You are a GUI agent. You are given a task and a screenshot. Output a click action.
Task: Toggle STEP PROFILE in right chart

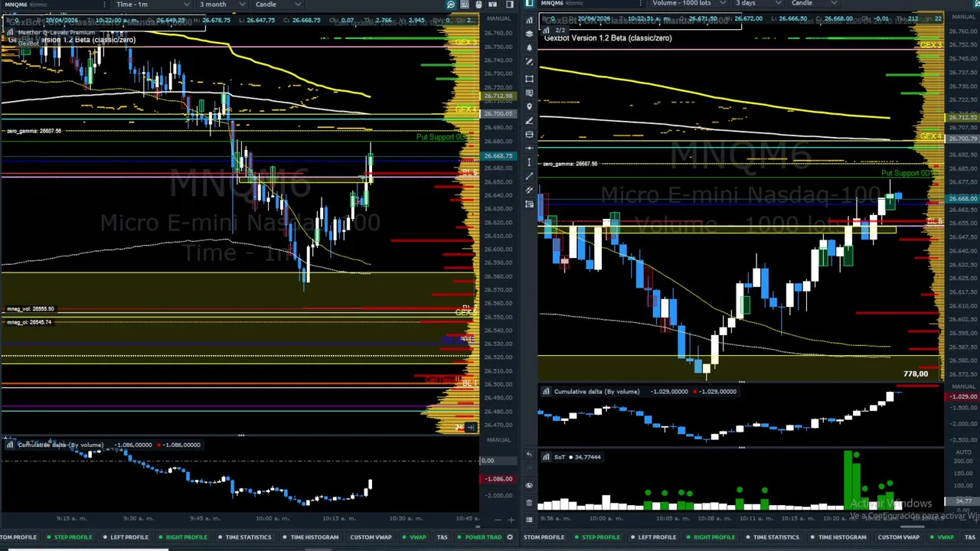click(596, 537)
